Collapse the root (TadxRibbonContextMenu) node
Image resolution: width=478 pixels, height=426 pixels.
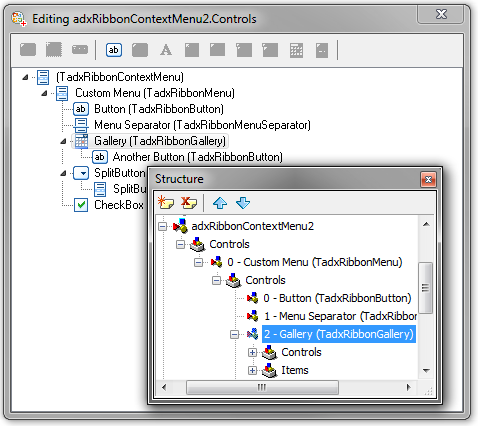point(25,77)
